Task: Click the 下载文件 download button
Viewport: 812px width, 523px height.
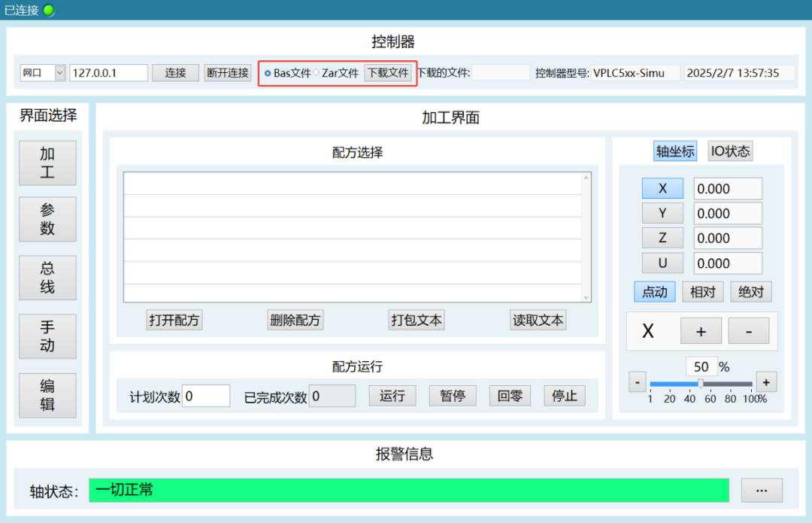Action: point(389,73)
